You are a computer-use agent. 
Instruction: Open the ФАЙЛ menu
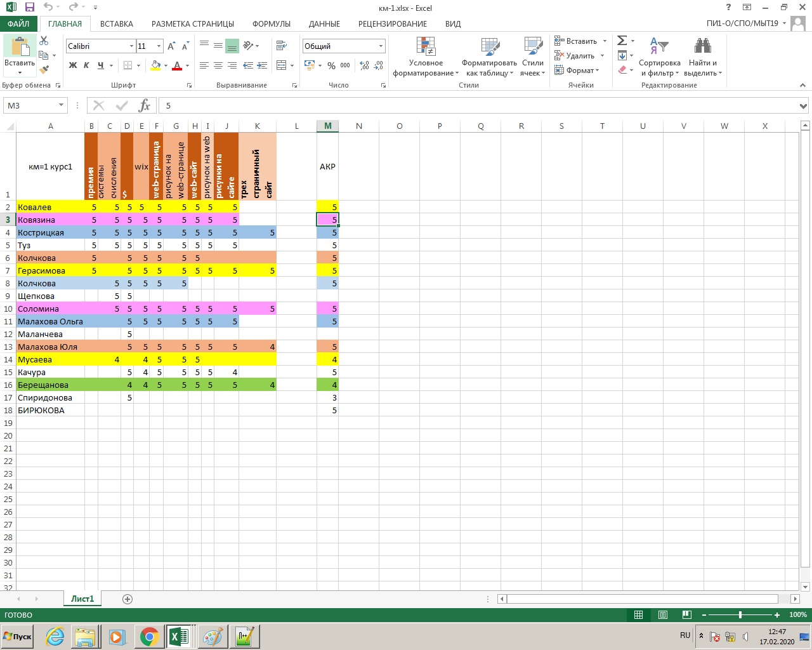[x=18, y=23]
